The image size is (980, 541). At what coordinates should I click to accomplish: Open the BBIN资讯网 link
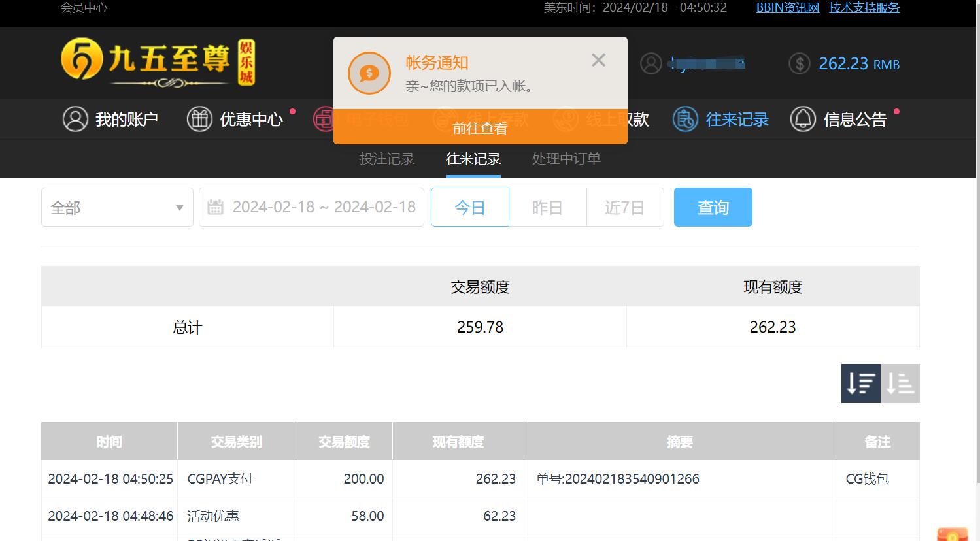[788, 8]
